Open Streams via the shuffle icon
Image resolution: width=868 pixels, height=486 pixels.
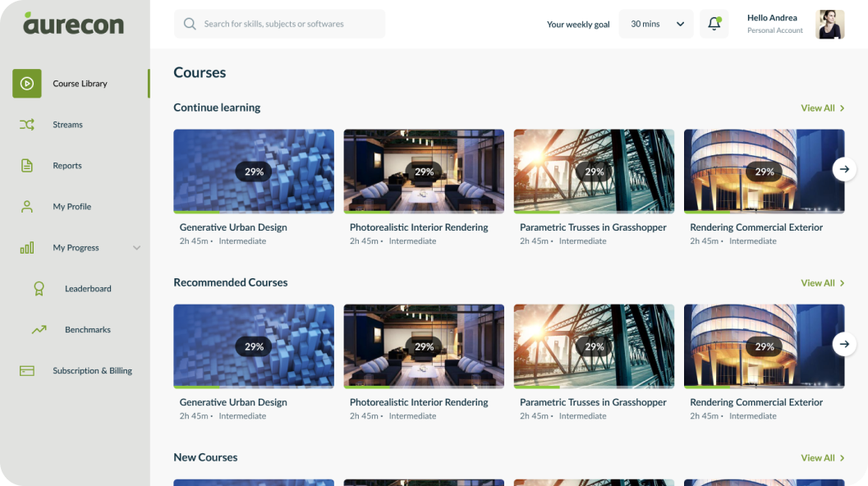coord(27,125)
